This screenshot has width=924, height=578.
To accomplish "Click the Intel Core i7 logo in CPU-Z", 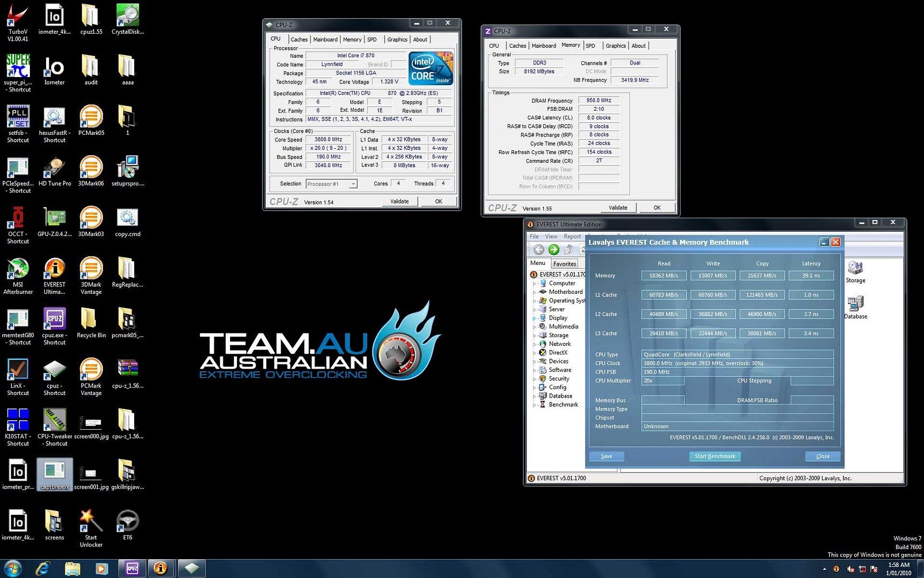I will coord(430,68).
